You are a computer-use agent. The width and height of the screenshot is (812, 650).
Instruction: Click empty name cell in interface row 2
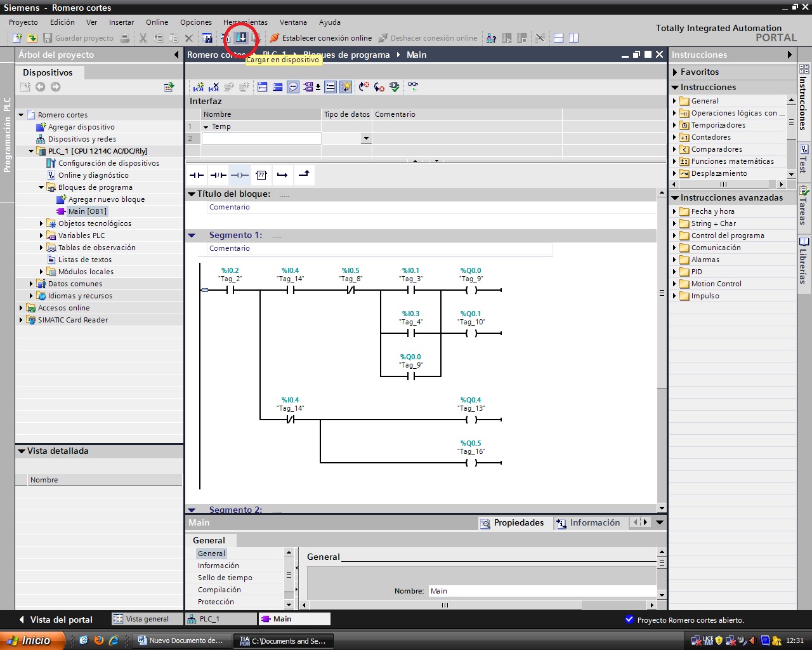pyautogui.click(x=261, y=138)
